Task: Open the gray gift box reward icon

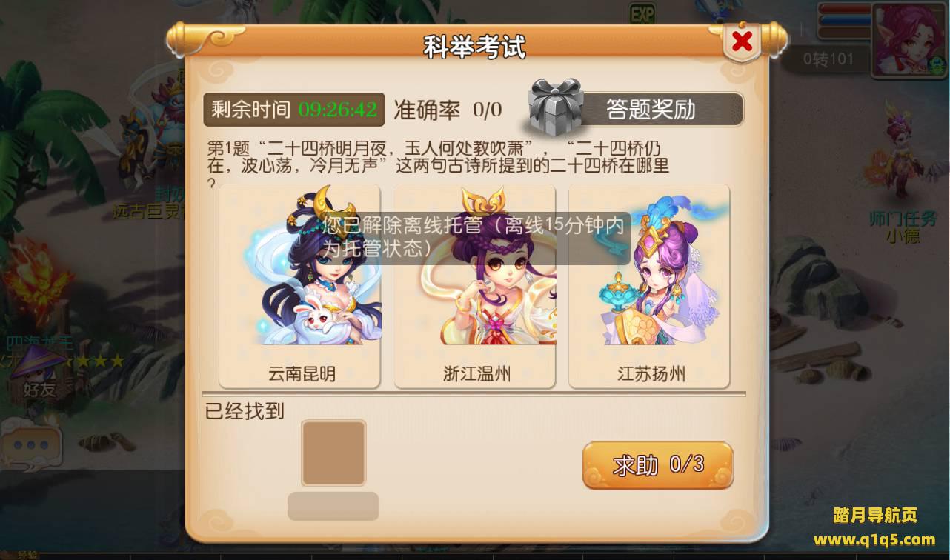Action: click(x=557, y=107)
